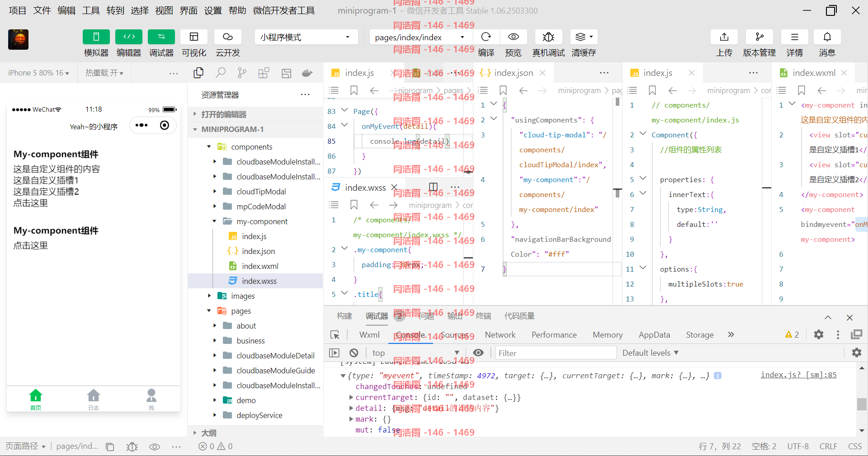868x456 pixels.
Task: Tap the 我 tab in simulator
Action: pyautogui.click(x=151, y=400)
